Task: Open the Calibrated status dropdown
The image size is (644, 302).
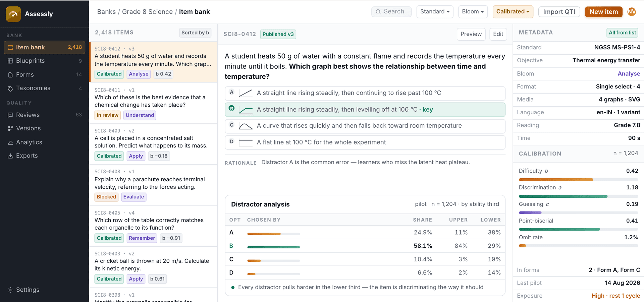Action: click(x=513, y=12)
